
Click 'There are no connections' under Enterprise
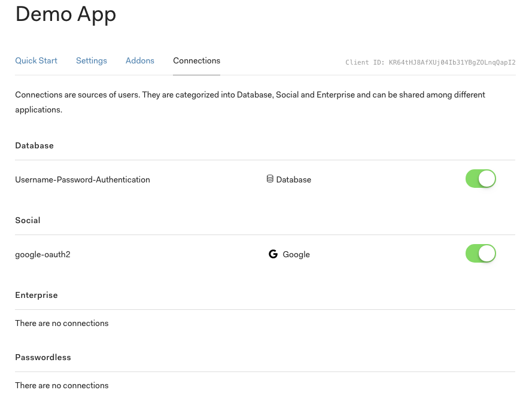click(62, 323)
